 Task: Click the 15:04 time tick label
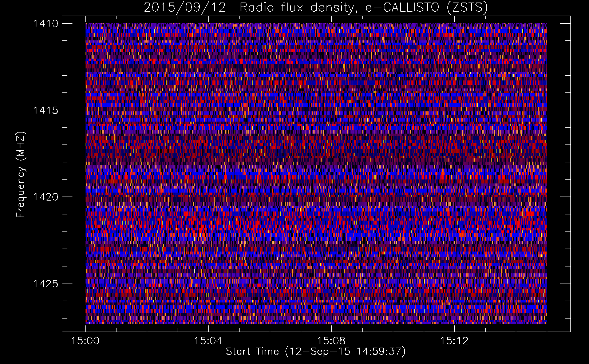(208, 341)
